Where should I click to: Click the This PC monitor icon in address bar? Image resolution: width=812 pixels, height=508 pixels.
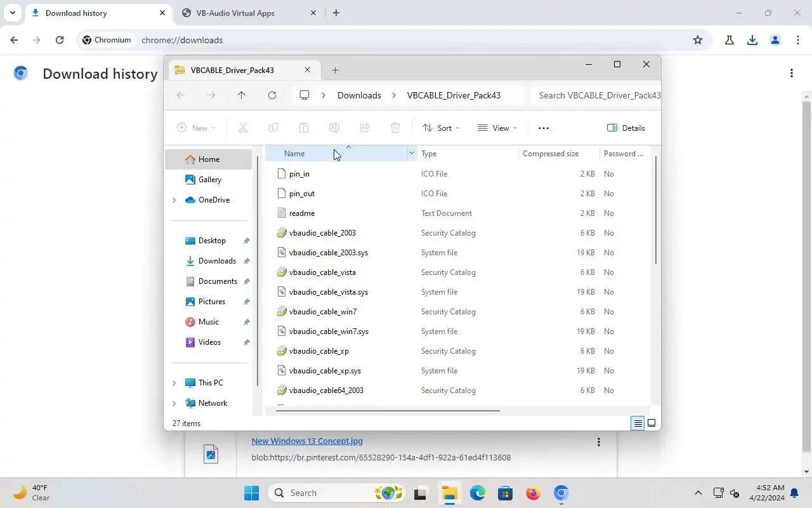tap(304, 95)
